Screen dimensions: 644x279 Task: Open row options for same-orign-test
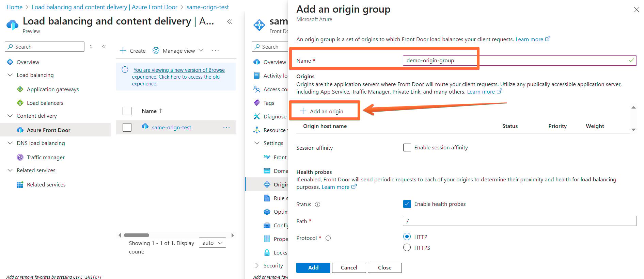(x=226, y=127)
